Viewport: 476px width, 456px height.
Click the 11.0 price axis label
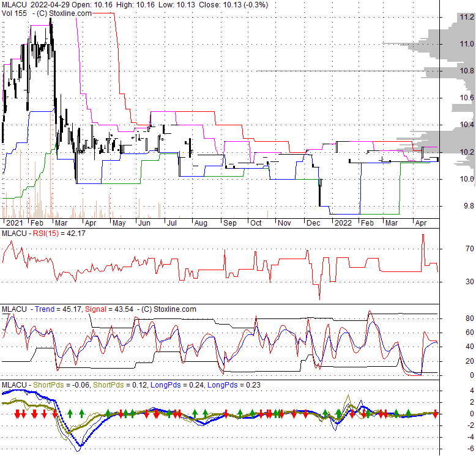pos(467,44)
